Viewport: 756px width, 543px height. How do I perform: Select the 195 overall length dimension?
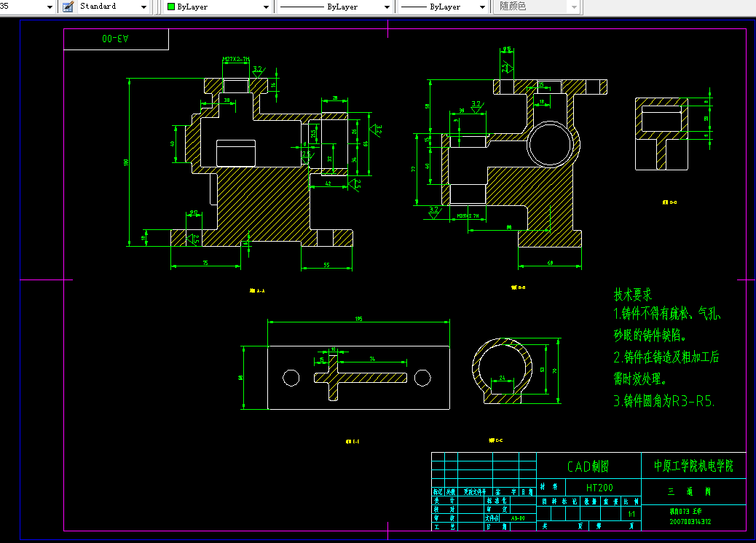click(359, 319)
